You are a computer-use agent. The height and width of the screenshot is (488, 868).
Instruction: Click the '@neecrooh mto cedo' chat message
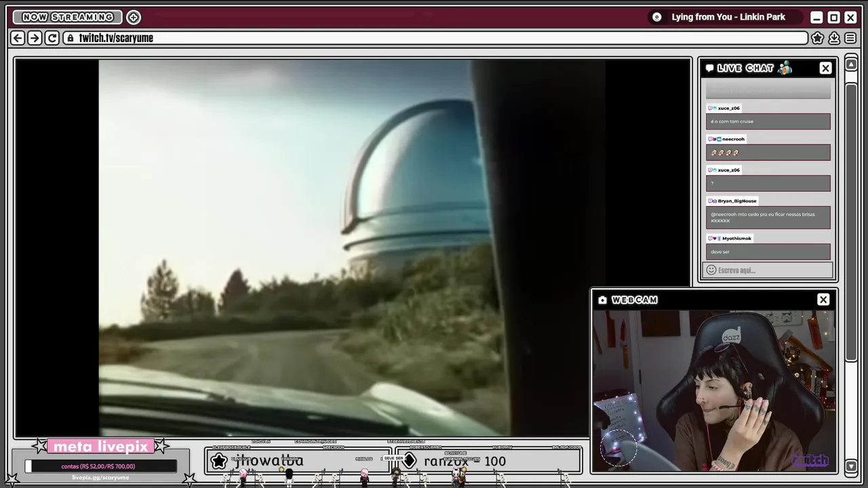[768, 218]
